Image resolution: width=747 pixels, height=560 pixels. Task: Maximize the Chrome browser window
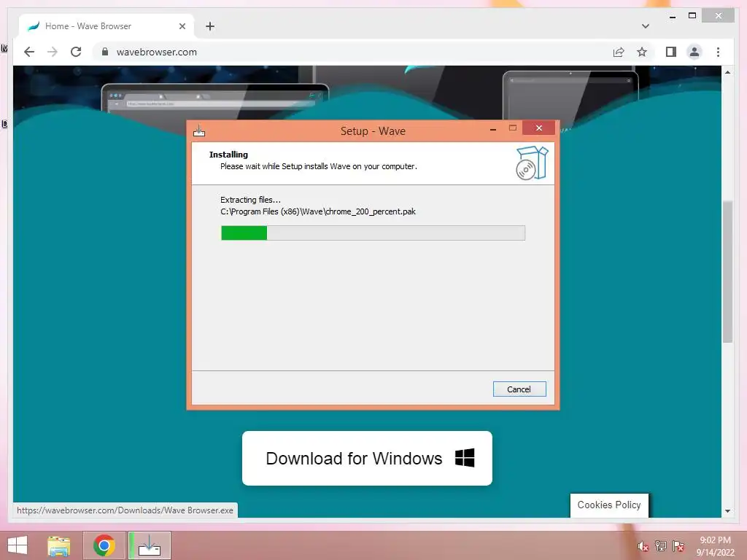click(x=692, y=16)
